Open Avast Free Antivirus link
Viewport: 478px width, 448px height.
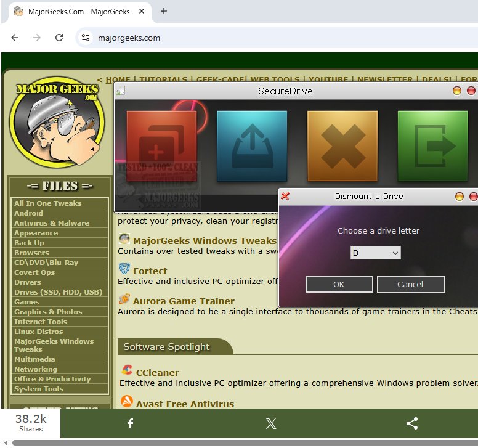point(185,404)
